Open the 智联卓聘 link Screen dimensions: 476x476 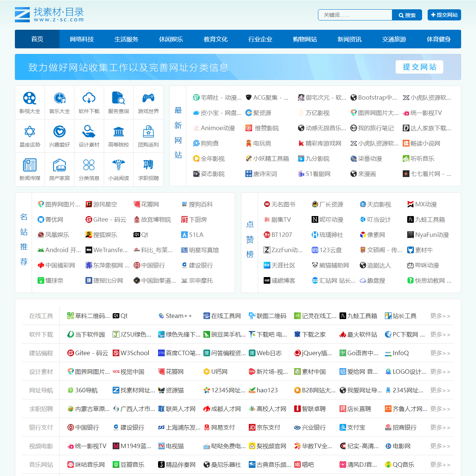pos(310,409)
